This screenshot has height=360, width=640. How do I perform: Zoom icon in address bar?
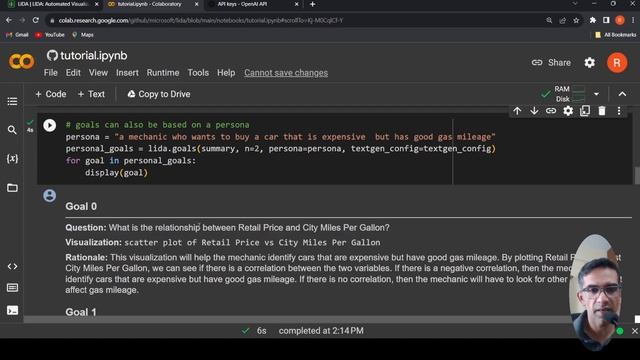tap(549, 20)
